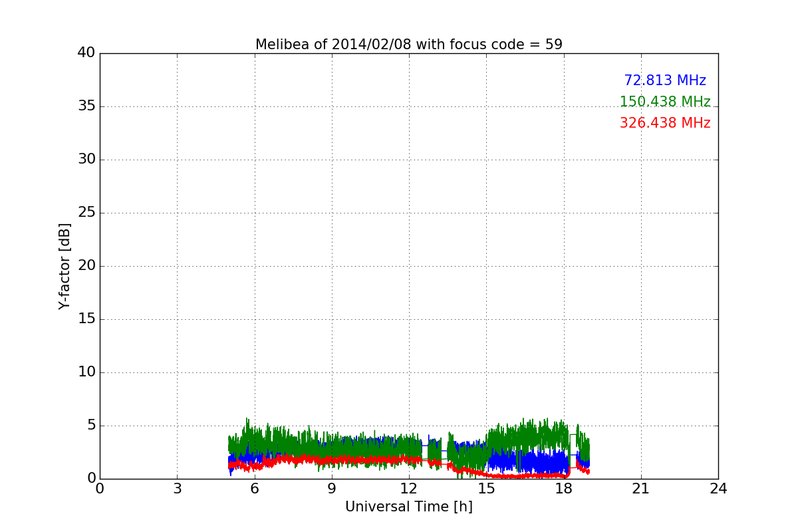Click the y-axis tick label 5
The image size is (798, 532).
[90, 426]
